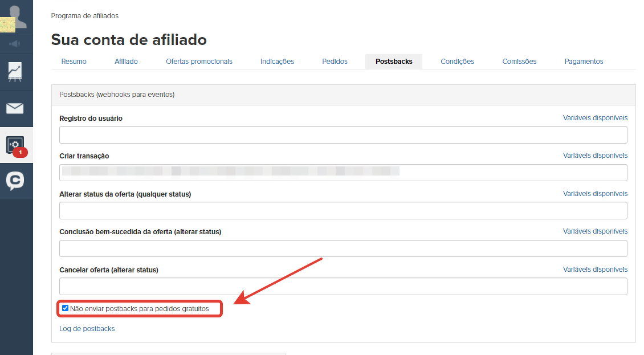Open the Afiliado tab
The height and width of the screenshot is (355, 644).
[126, 62]
